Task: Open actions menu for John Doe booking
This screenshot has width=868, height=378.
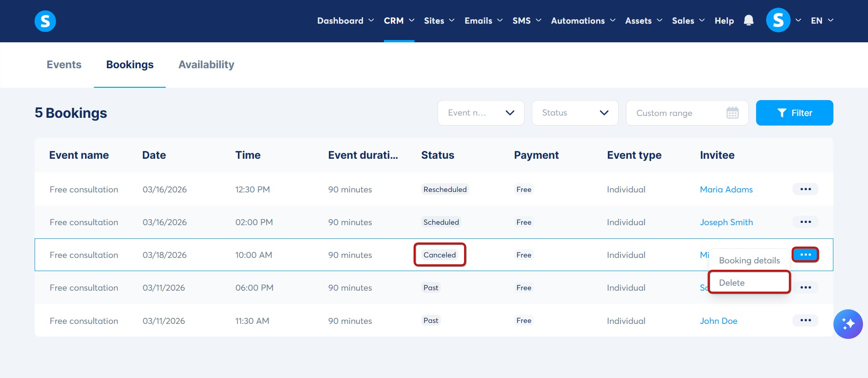Action: [805, 320]
